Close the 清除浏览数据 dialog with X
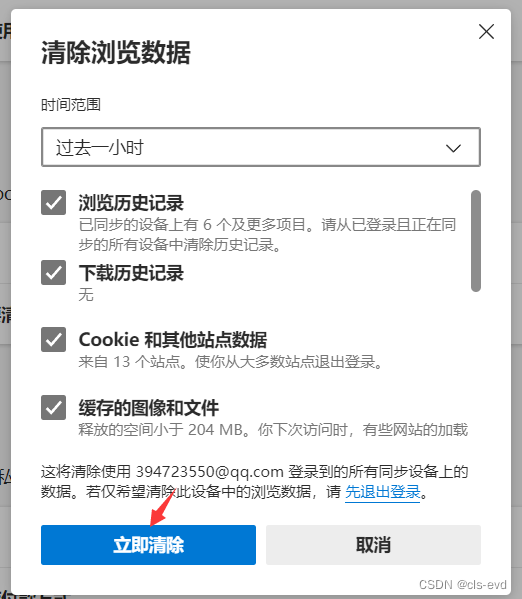 pyautogui.click(x=486, y=32)
